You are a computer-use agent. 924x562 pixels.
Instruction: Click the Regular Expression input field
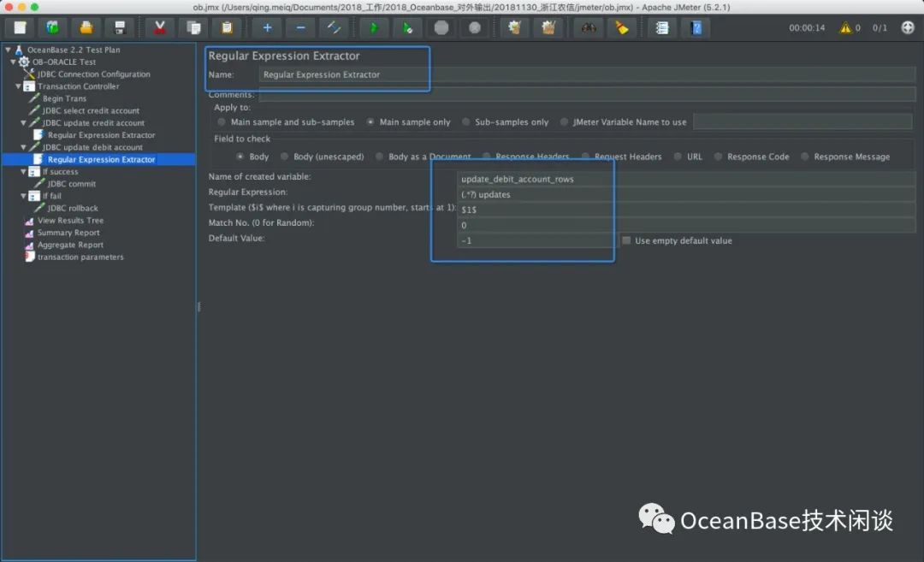[x=684, y=194]
